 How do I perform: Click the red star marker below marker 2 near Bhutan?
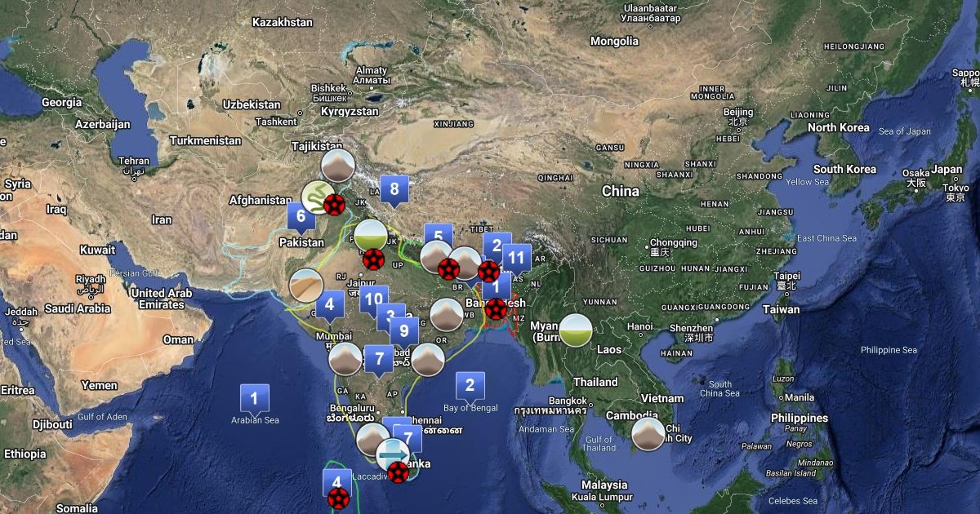pos(488,271)
